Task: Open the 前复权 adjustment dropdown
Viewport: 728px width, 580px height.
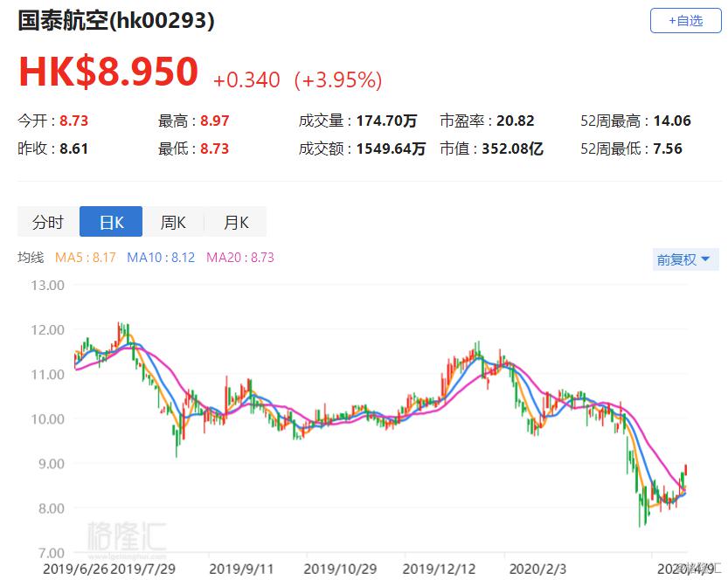Action: tap(685, 259)
